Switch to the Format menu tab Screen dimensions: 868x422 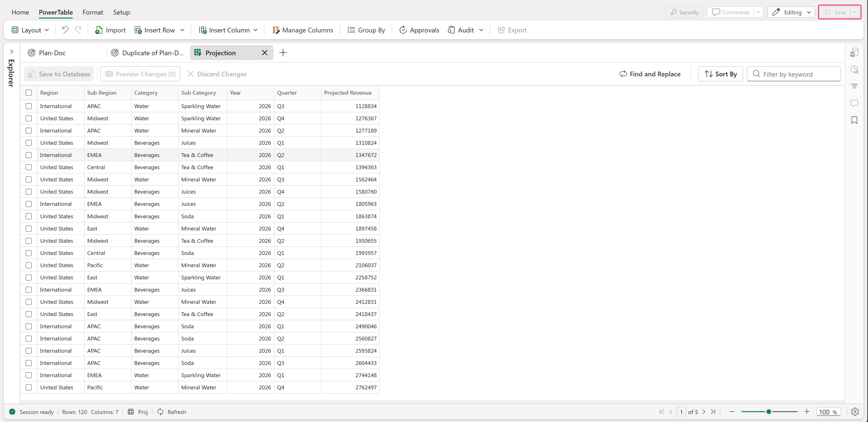(x=93, y=12)
